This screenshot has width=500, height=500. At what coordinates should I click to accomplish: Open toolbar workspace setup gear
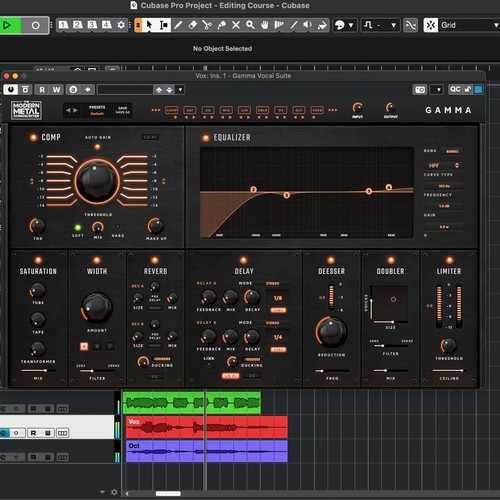(121, 25)
